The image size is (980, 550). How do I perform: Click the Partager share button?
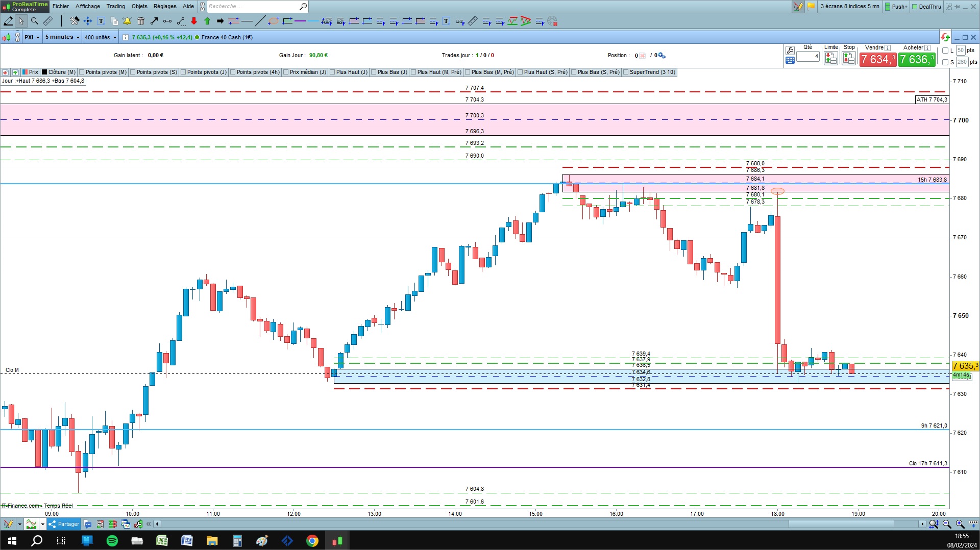(x=64, y=524)
